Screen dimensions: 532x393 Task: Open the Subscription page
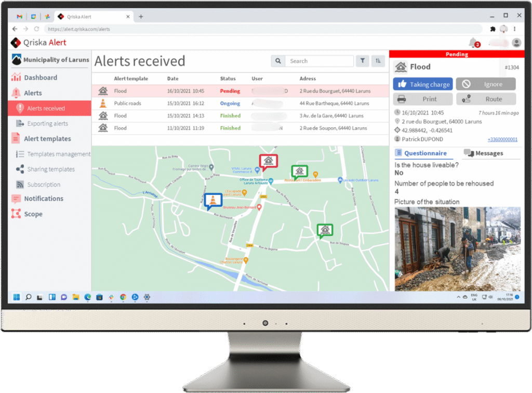click(x=38, y=184)
